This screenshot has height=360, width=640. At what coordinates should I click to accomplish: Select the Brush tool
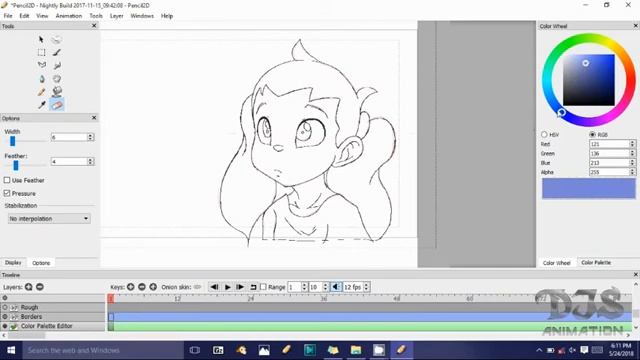click(57, 52)
